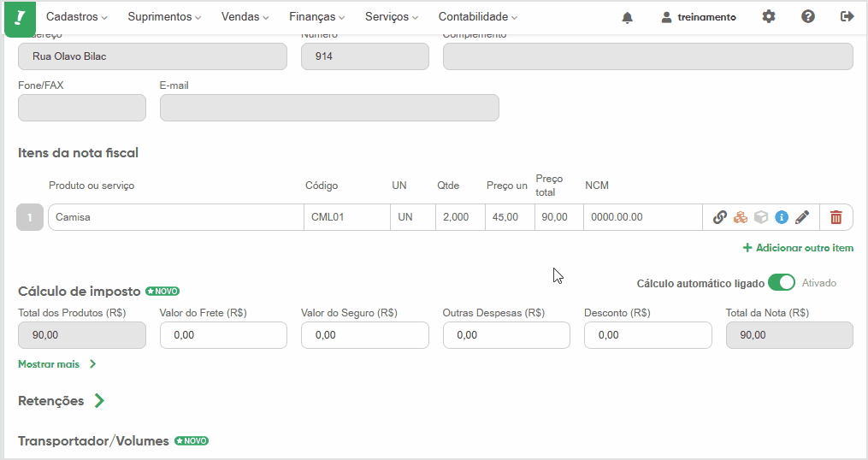Click the treinamento user account
868x460 pixels.
point(699,17)
